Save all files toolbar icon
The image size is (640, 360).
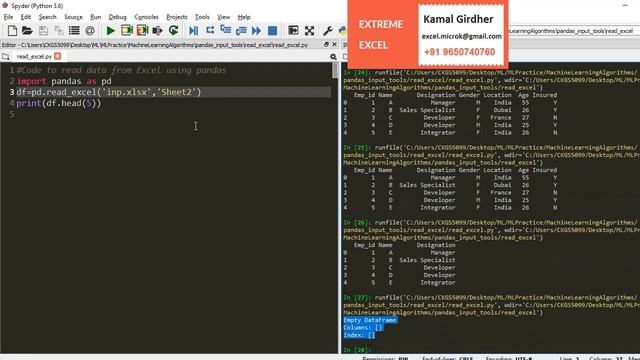59,31
